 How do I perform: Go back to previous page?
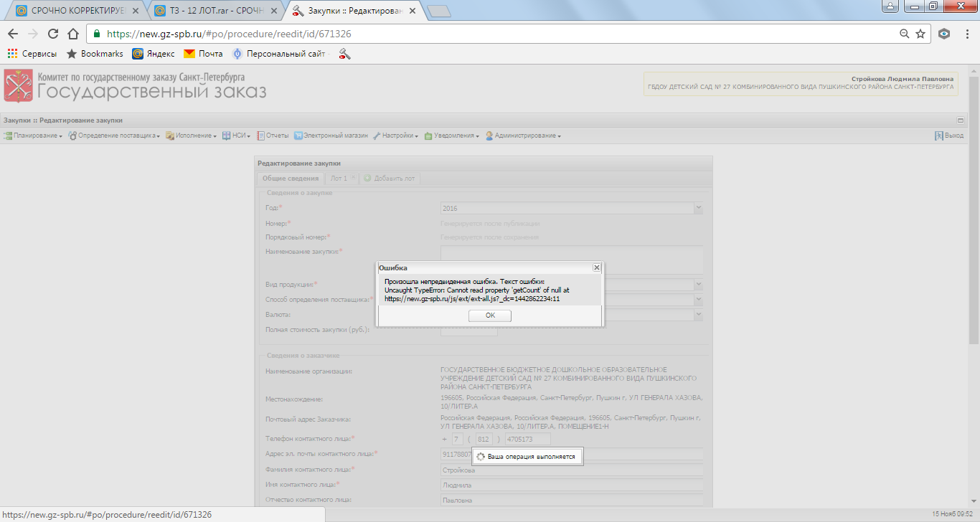pyautogui.click(x=13, y=34)
